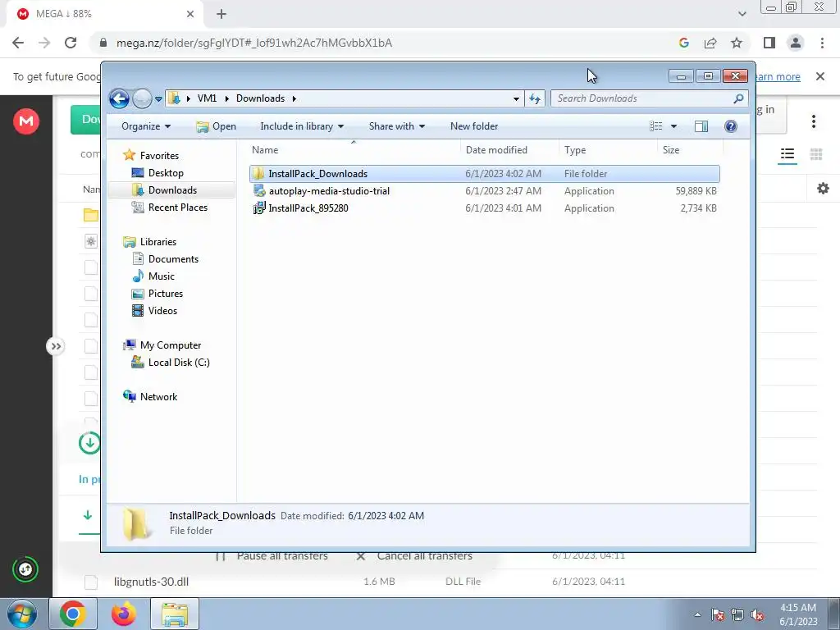Select the InstallPack_895280 application
The image size is (840, 630).
[484, 208]
